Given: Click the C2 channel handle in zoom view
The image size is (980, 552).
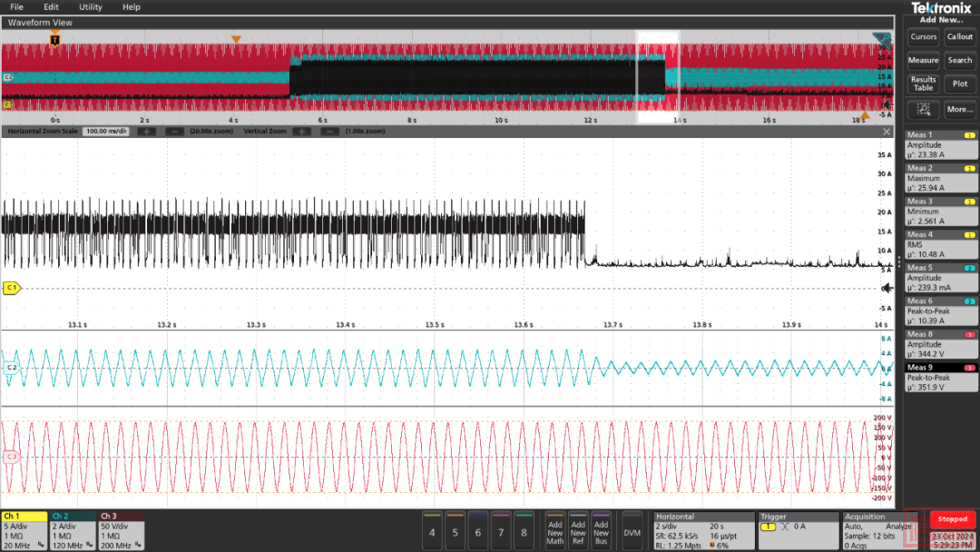Looking at the screenshot, I should point(11,368).
